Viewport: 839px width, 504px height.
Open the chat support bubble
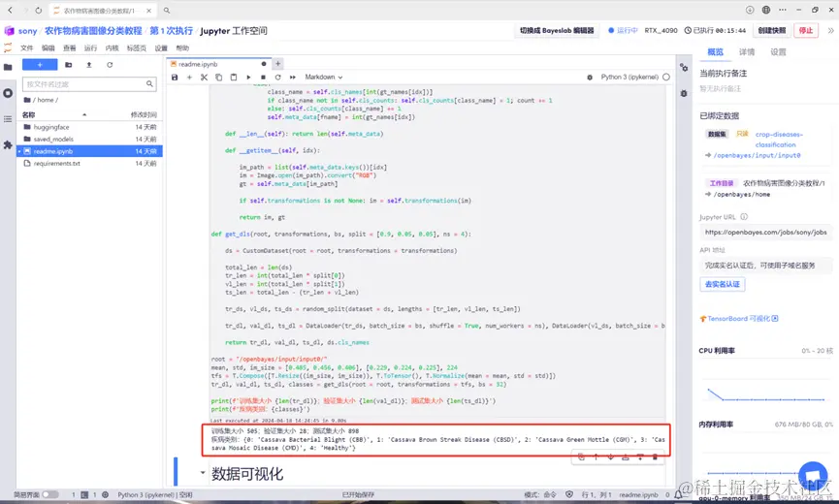[x=813, y=476]
